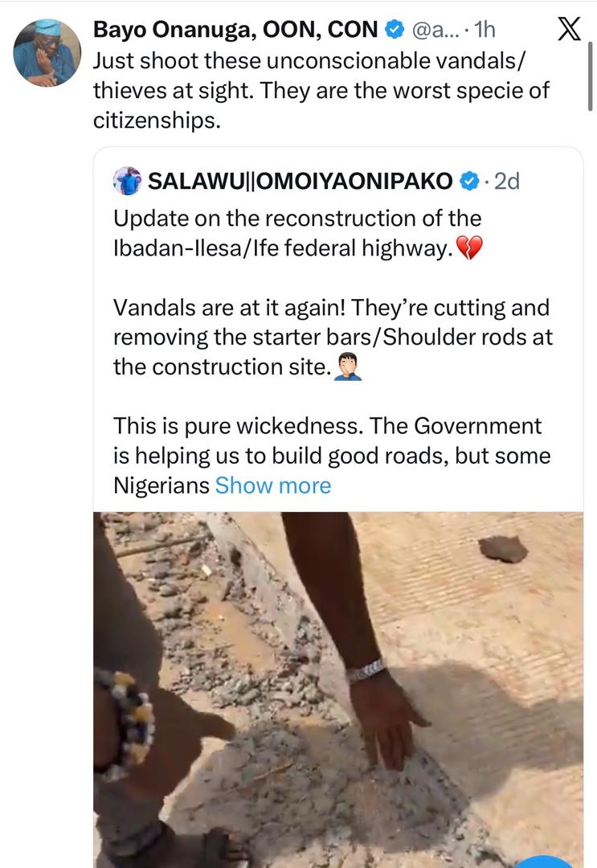Click the "Update on the reconstruction" paragraph
This screenshot has height=868, width=597.
pyautogui.click(x=297, y=233)
